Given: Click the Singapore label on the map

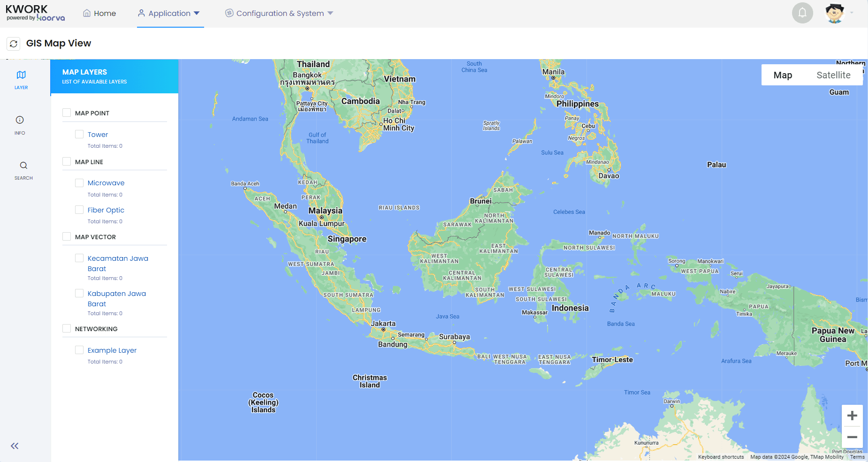Looking at the screenshot, I should (x=347, y=239).
